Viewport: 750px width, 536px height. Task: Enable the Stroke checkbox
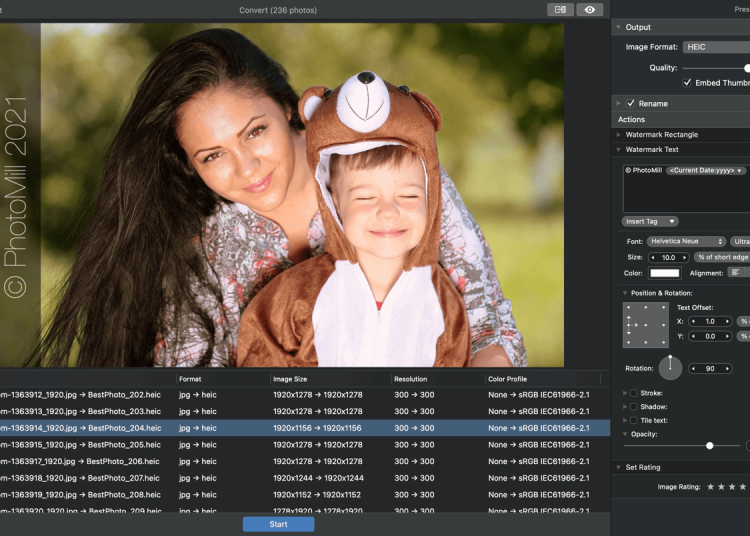tap(633, 393)
